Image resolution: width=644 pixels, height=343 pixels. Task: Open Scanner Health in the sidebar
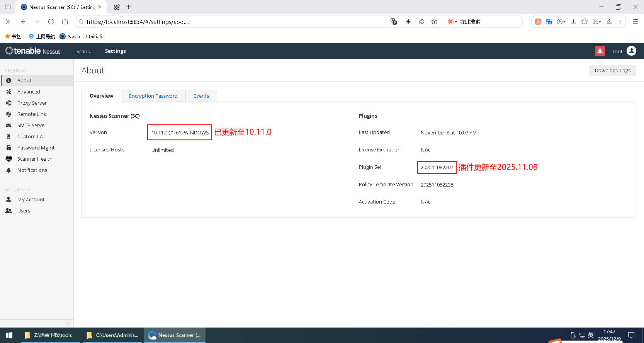(x=34, y=159)
